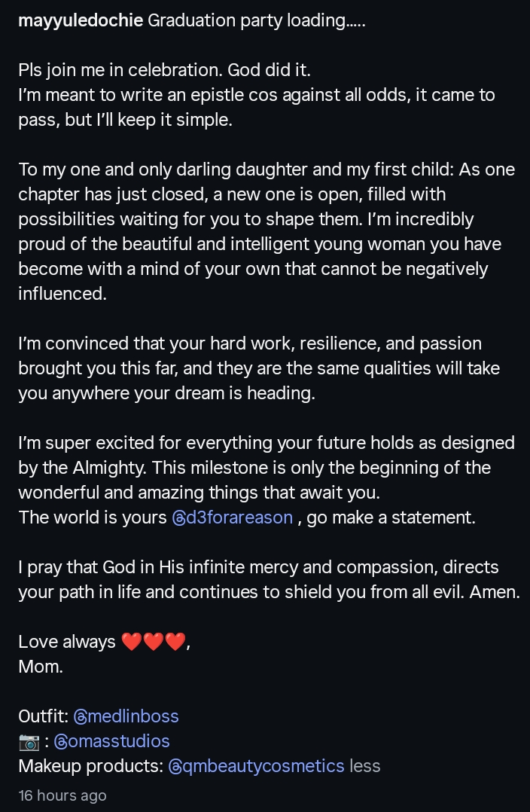
Task: Click the 'Mom.' signature line
Action: click(x=41, y=667)
